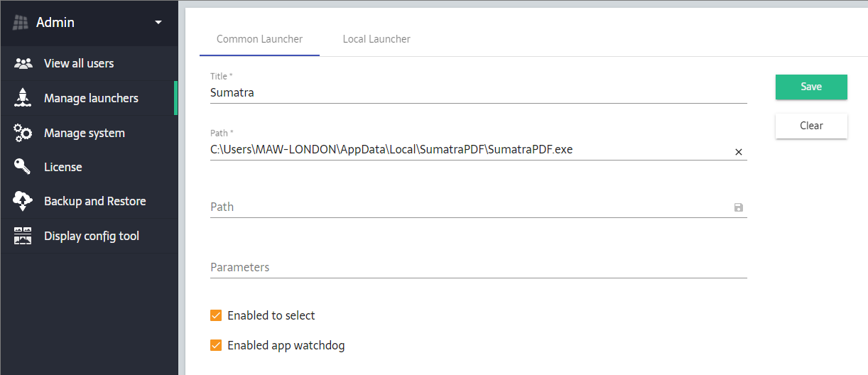Click the Manage system gears icon
Viewport: 868px width, 375px height.
(23, 133)
